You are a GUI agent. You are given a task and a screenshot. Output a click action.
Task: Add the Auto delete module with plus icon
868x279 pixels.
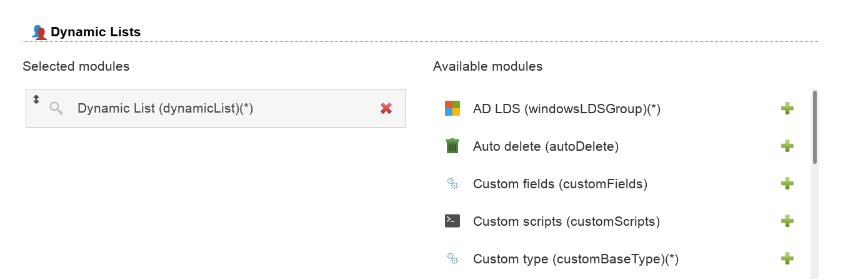(x=787, y=146)
